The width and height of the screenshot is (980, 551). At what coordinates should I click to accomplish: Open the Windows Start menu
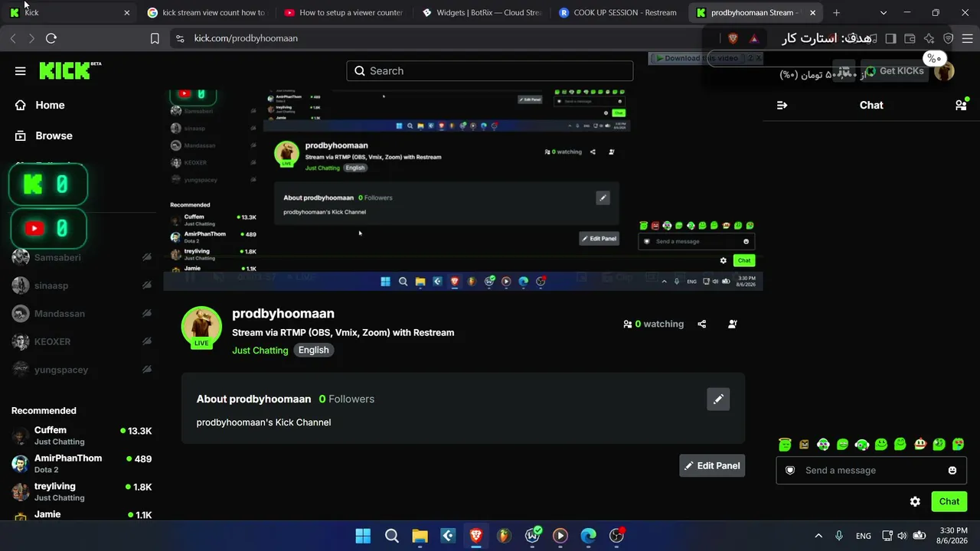coord(363,536)
